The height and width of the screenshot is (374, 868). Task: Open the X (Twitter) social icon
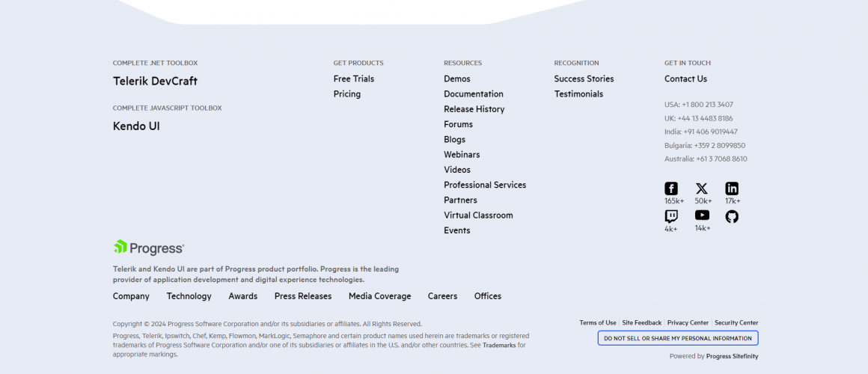pyautogui.click(x=701, y=188)
